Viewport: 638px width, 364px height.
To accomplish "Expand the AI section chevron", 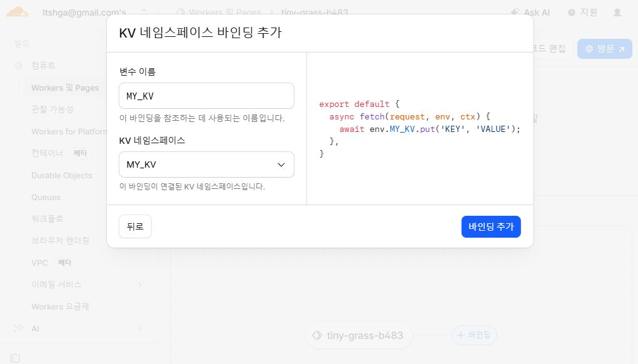I will pyautogui.click(x=140, y=328).
